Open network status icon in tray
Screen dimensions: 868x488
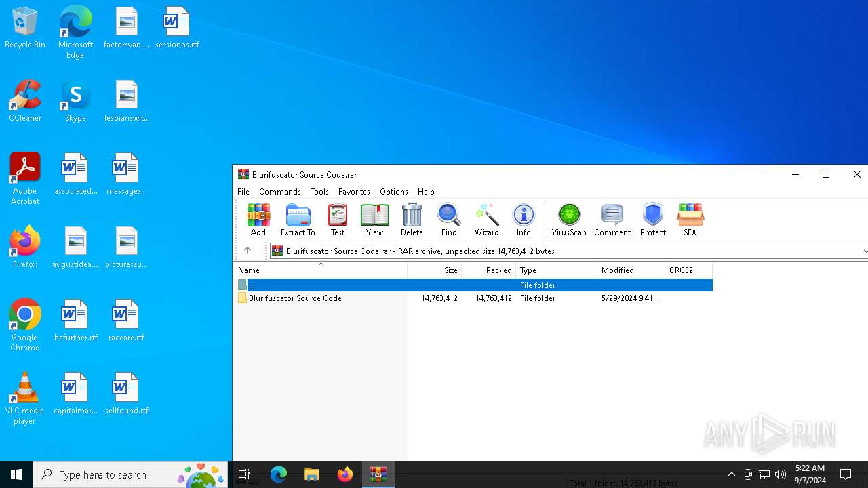[x=764, y=474]
